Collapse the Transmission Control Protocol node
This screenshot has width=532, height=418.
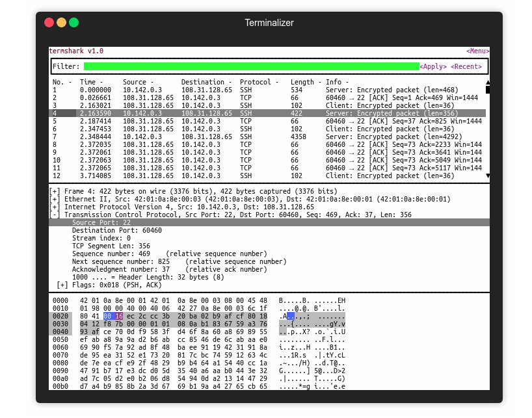pos(55,215)
